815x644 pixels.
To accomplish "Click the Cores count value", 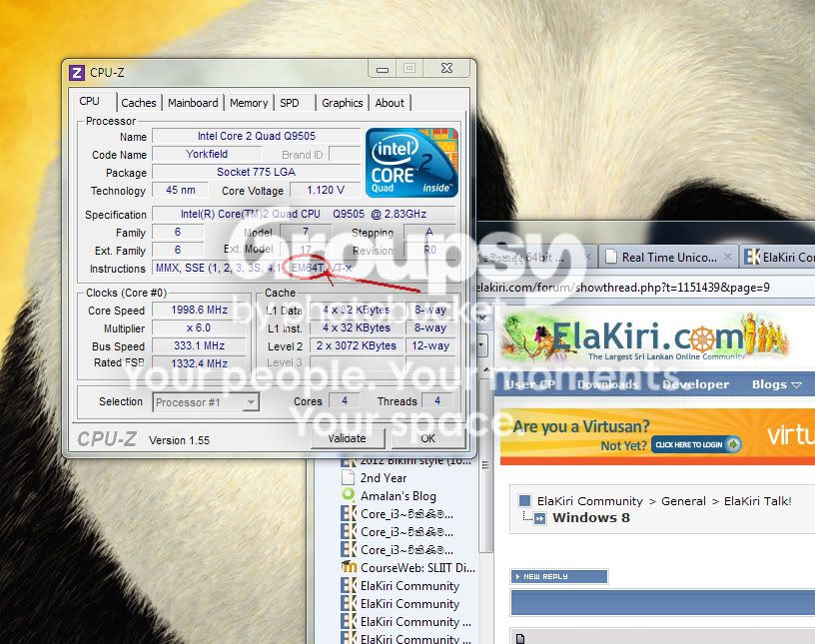I will pos(345,400).
